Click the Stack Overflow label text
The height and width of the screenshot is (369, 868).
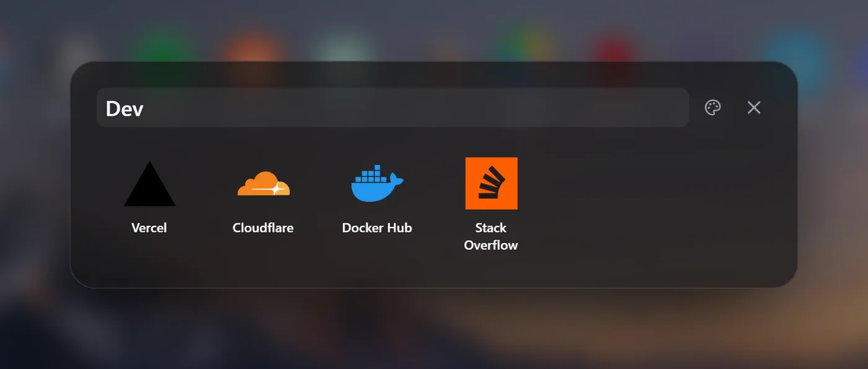[x=491, y=236]
